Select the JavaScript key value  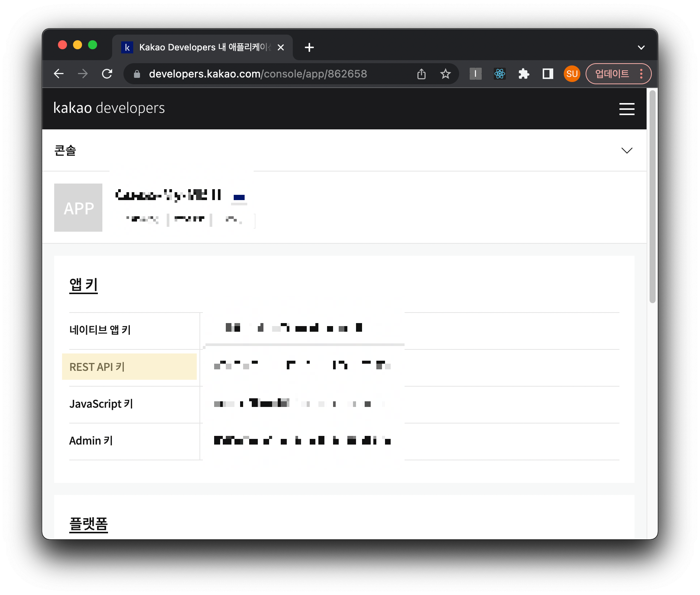(x=300, y=403)
